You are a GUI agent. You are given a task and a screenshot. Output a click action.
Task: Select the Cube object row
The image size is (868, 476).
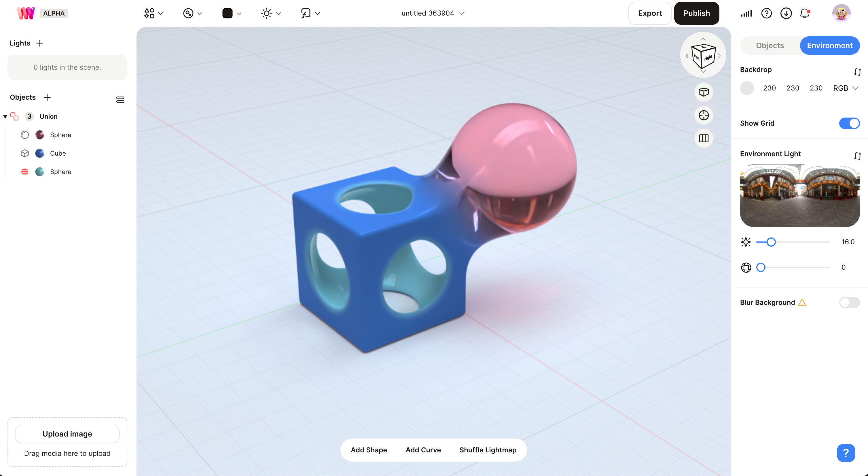point(67,153)
